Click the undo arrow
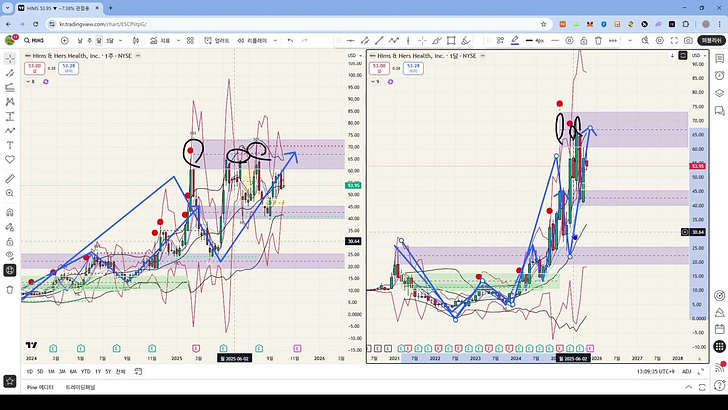The height and width of the screenshot is (410, 728). tap(290, 41)
